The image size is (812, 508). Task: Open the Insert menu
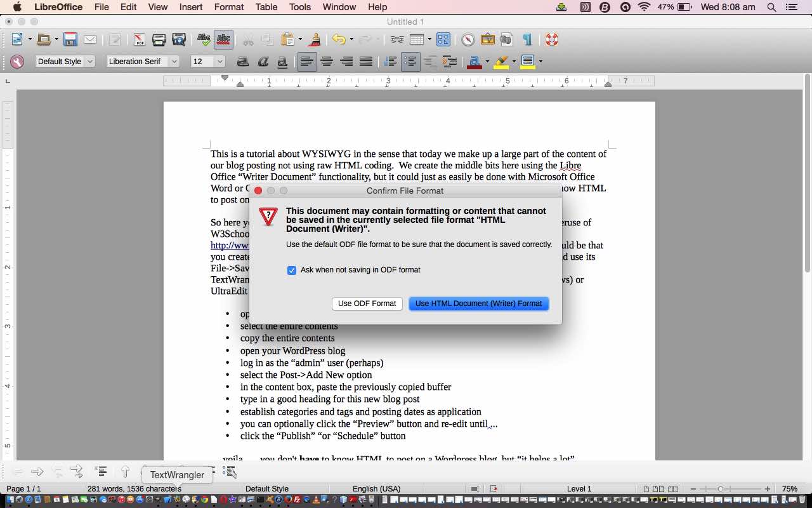(191, 7)
